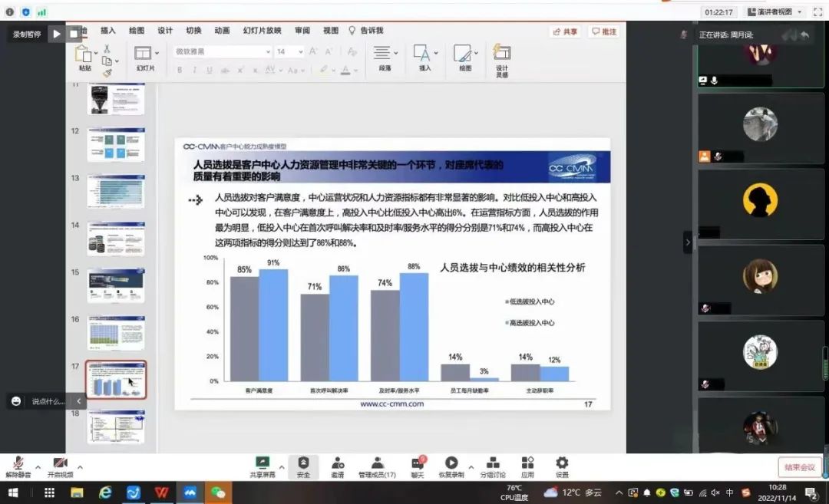The image size is (829, 504).
Task: Click the 幻灯片 new slide icon
Action: tap(144, 54)
